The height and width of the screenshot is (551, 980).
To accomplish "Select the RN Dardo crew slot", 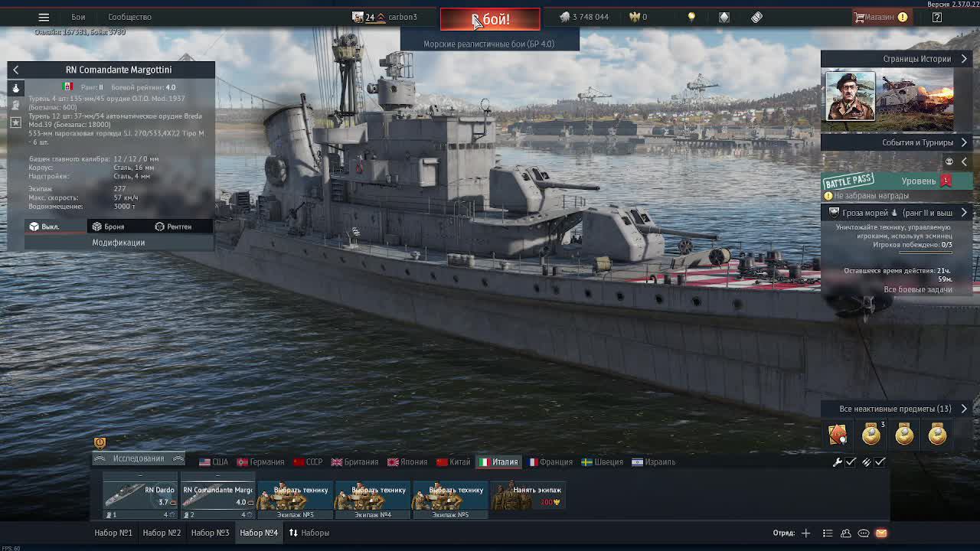I will 140,497.
